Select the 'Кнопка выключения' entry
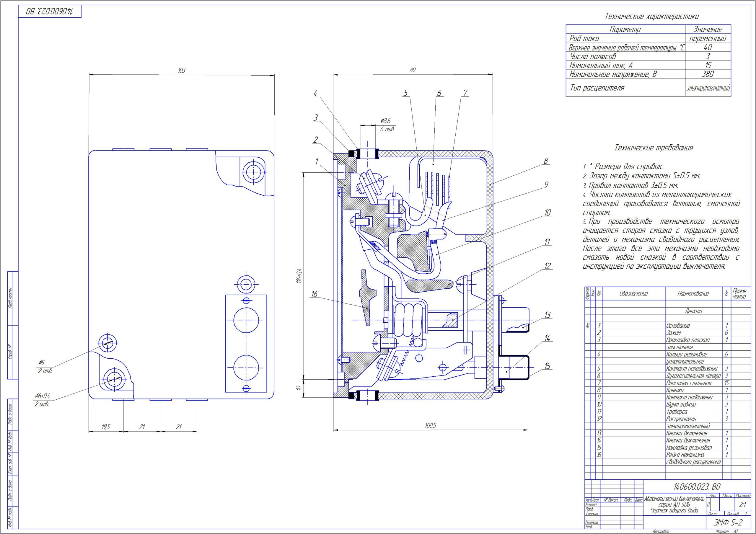This screenshot has height=534, width=756. click(x=688, y=440)
